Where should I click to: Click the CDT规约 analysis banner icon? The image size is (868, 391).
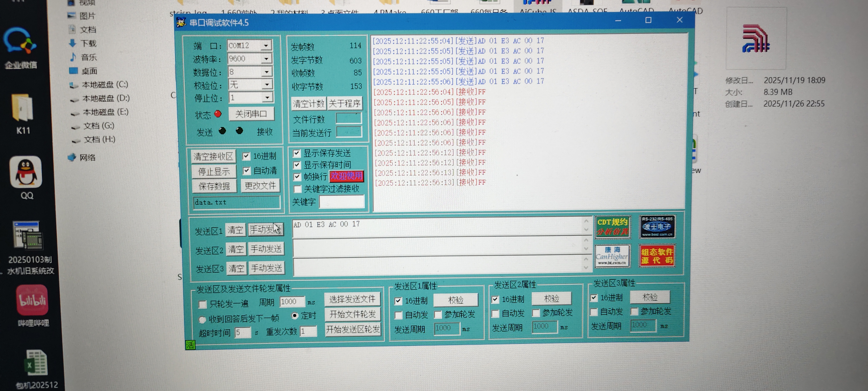coord(612,227)
